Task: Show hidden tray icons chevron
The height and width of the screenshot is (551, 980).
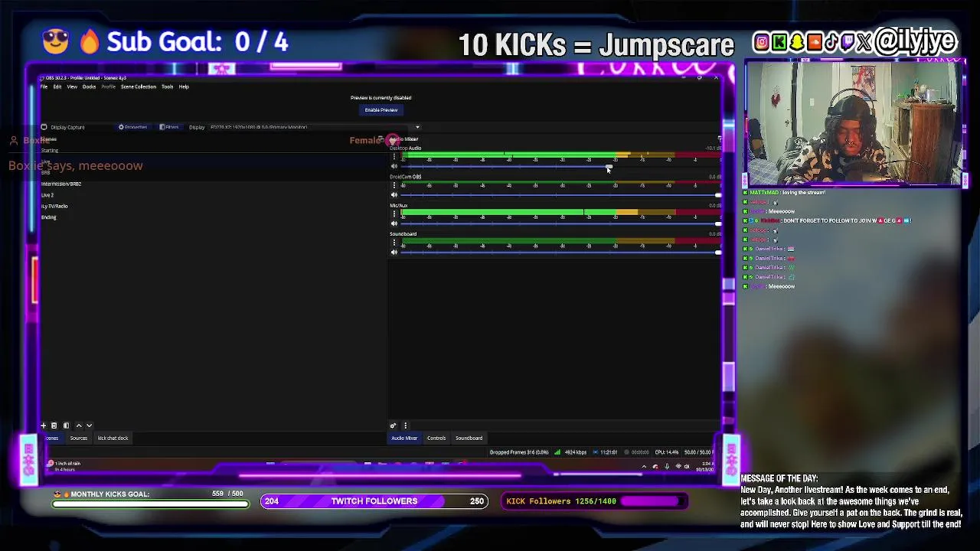Action: click(644, 466)
